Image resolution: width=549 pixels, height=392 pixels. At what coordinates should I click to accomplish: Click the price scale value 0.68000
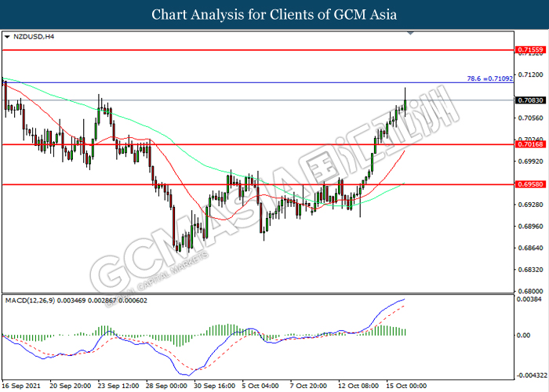click(x=531, y=291)
